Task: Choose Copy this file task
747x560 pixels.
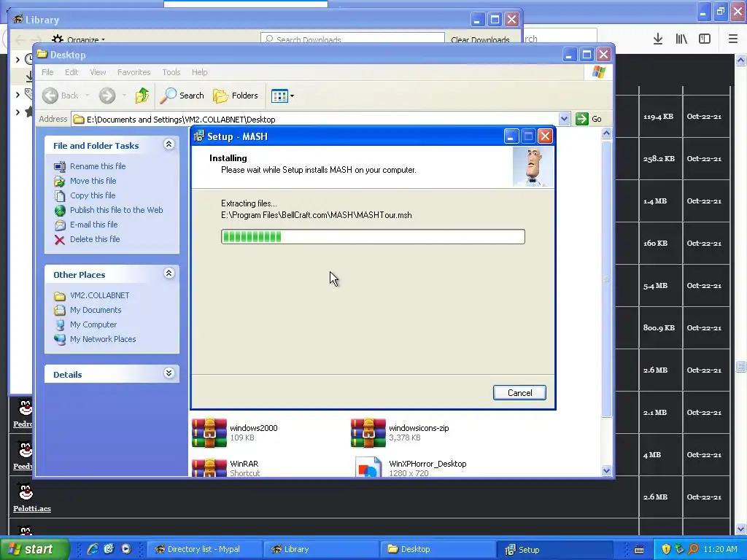Action: [93, 195]
